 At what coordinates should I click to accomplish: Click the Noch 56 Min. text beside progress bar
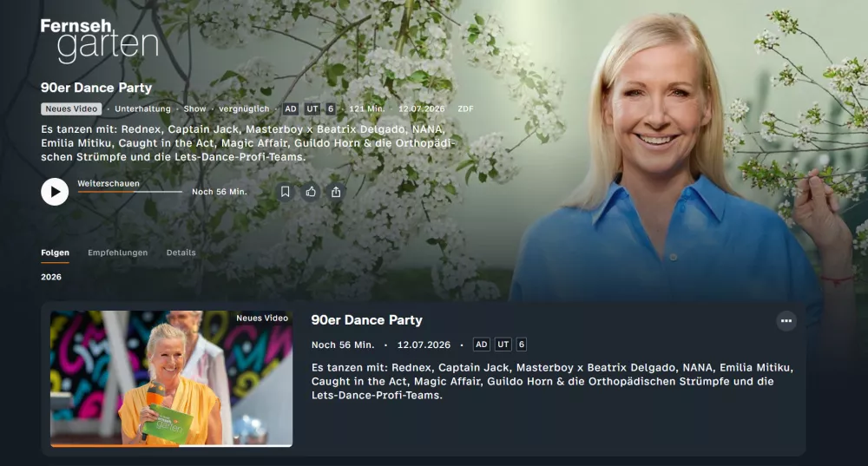[x=220, y=192]
